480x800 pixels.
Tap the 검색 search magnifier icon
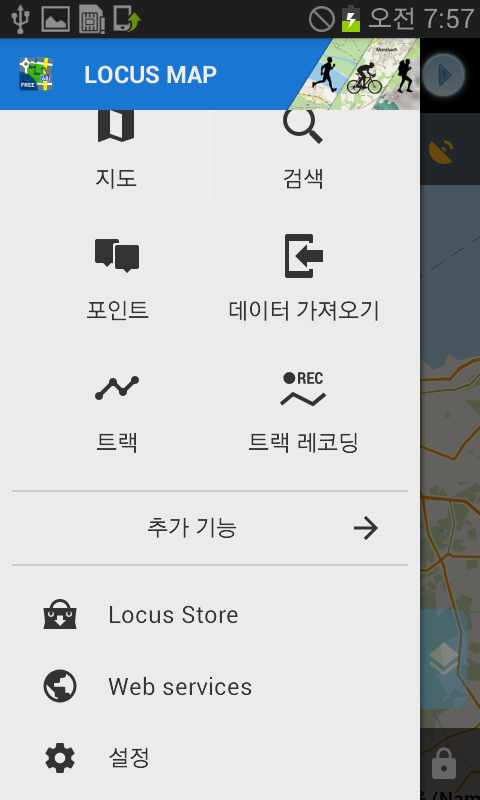click(303, 127)
